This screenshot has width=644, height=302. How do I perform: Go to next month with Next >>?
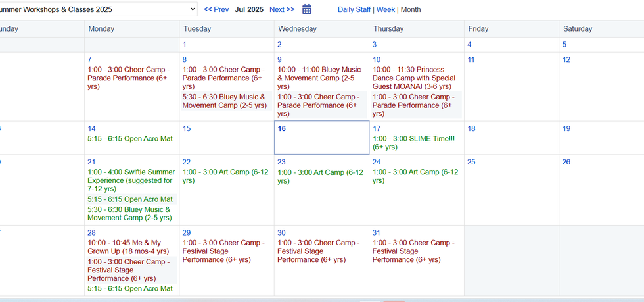[x=282, y=9]
